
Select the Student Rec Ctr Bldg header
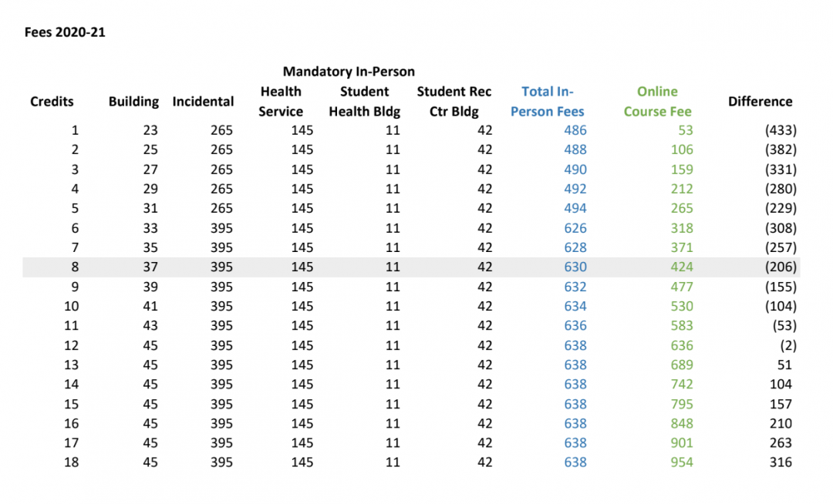(x=454, y=102)
